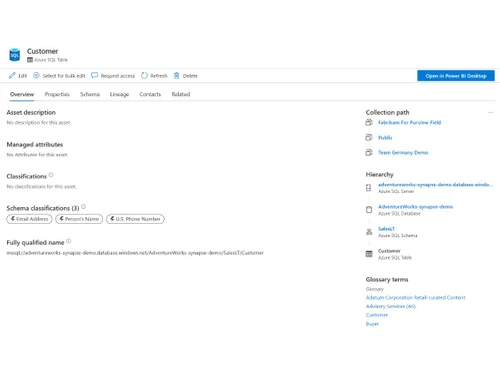Open Team Germany Demo collection link

pyautogui.click(x=403, y=152)
